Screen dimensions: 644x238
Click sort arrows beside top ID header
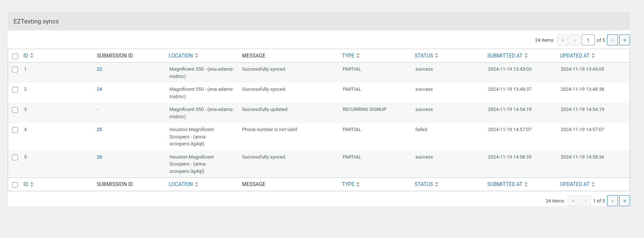tap(32, 56)
